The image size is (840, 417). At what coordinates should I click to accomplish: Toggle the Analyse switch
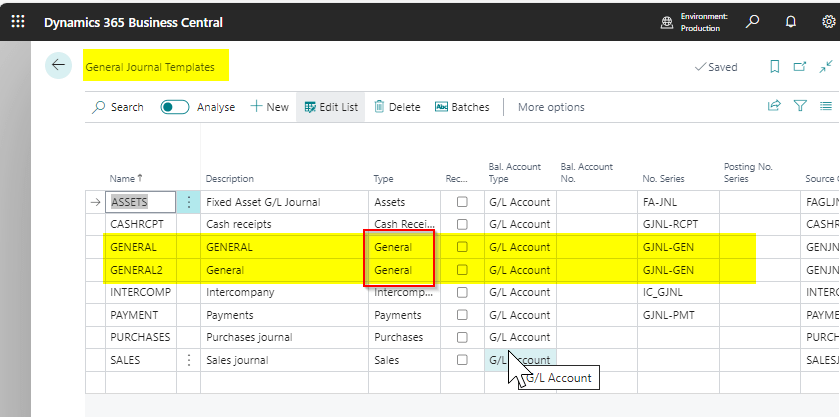(175, 107)
